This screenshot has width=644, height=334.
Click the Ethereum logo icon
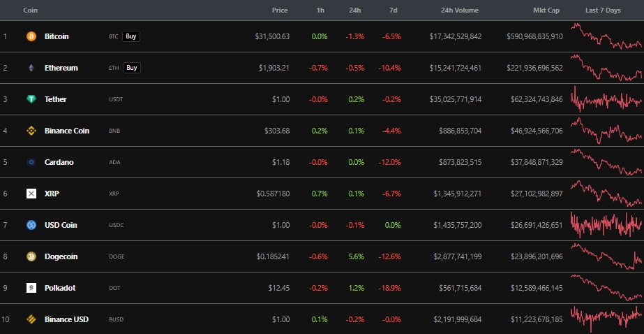point(31,68)
